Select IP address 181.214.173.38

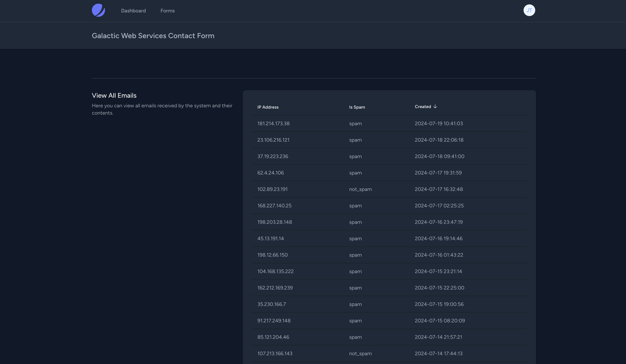tap(273, 123)
